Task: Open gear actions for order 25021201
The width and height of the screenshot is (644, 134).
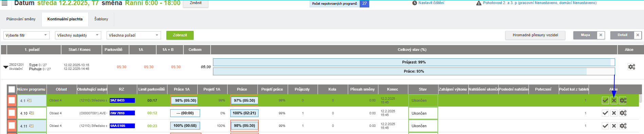Action: click(631, 67)
